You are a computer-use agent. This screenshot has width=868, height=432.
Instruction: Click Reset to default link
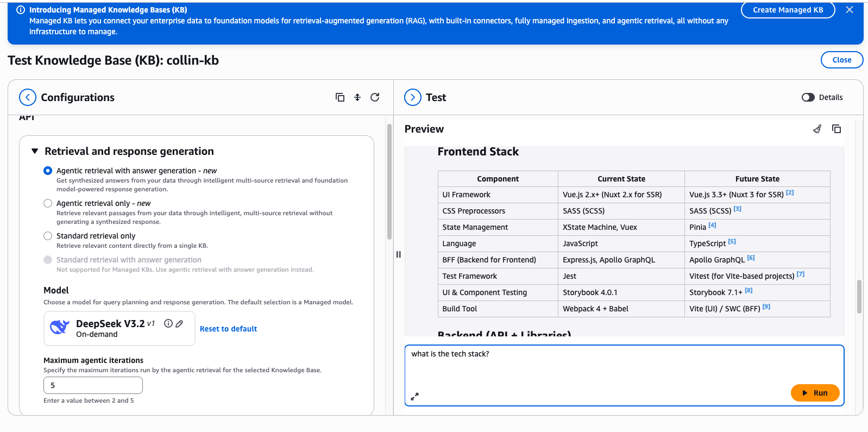pyautogui.click(x=228, y=329)
